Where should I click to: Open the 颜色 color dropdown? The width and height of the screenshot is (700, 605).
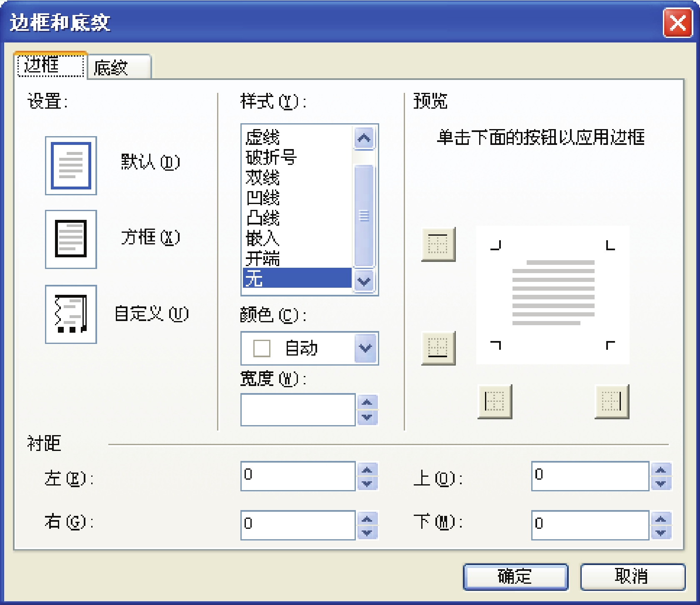point(365,348)
